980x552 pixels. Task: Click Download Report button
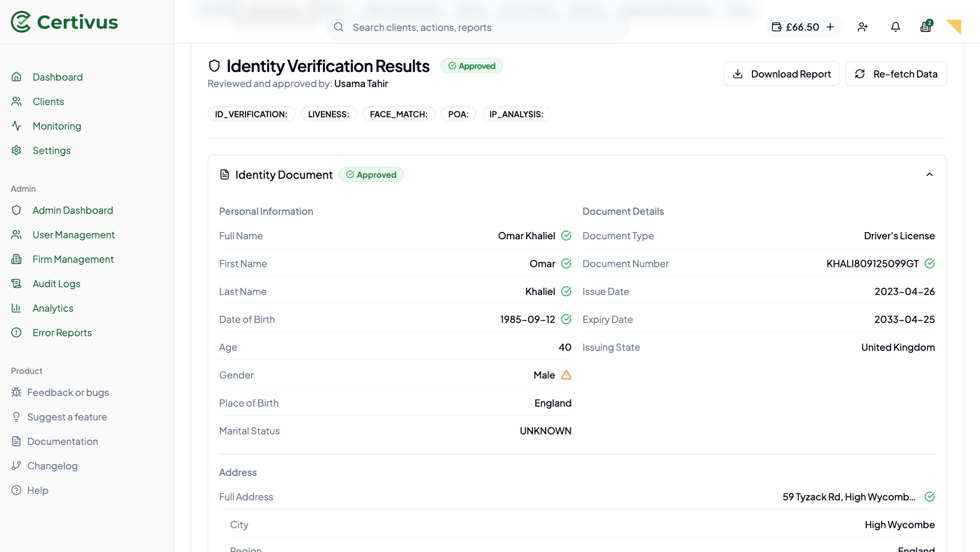781,74
